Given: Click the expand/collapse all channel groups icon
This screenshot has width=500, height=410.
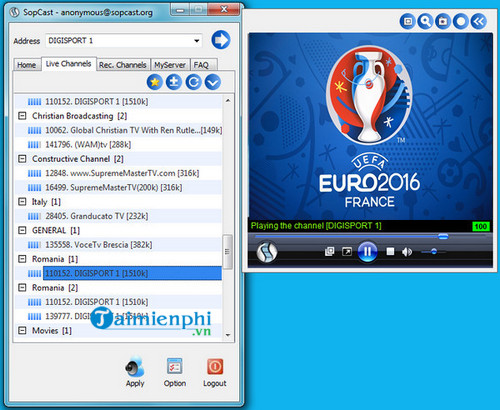Looking at the screenshot, I should [x=174, y=82].
